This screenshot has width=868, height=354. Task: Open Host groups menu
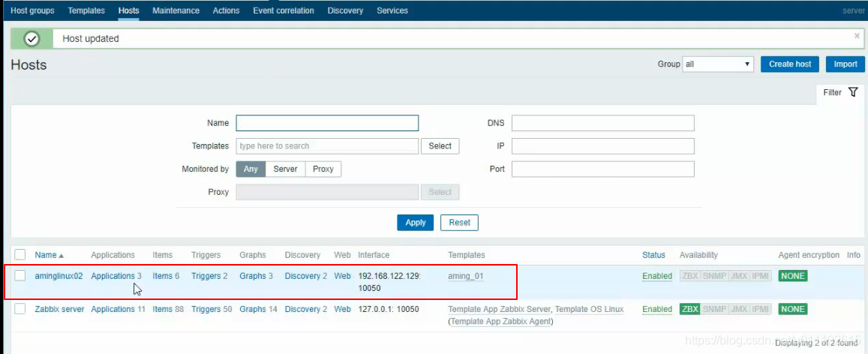click(33, 10)
